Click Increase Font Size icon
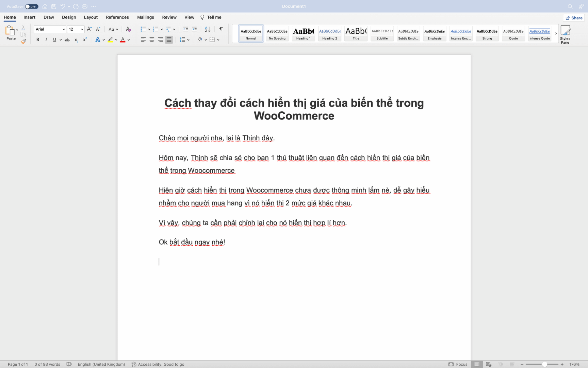This screenshot has width=588, height=368. click(89, 29)
